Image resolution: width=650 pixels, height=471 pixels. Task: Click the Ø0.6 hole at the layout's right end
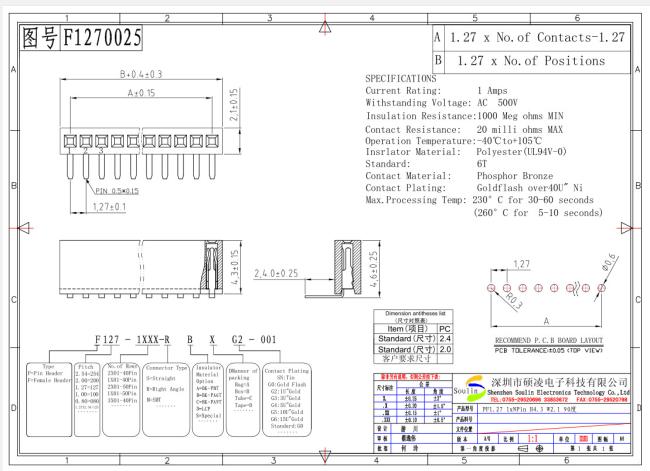[601, 287]
